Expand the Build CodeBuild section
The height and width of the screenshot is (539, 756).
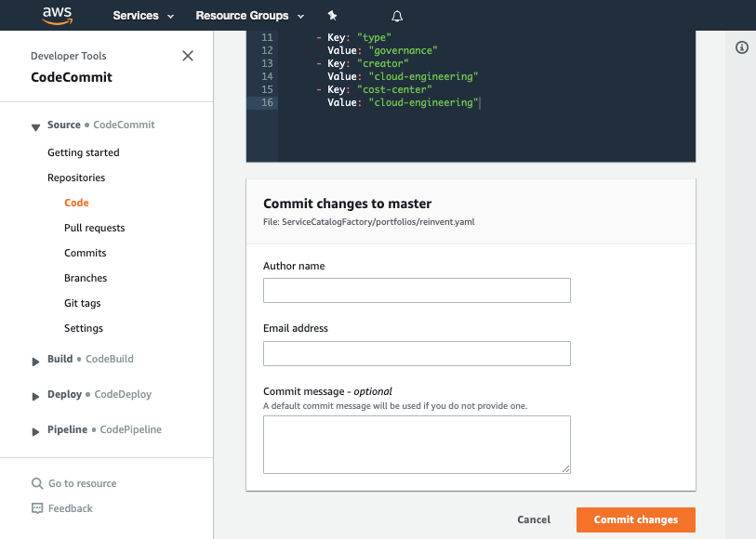click(x=35, y=362)
